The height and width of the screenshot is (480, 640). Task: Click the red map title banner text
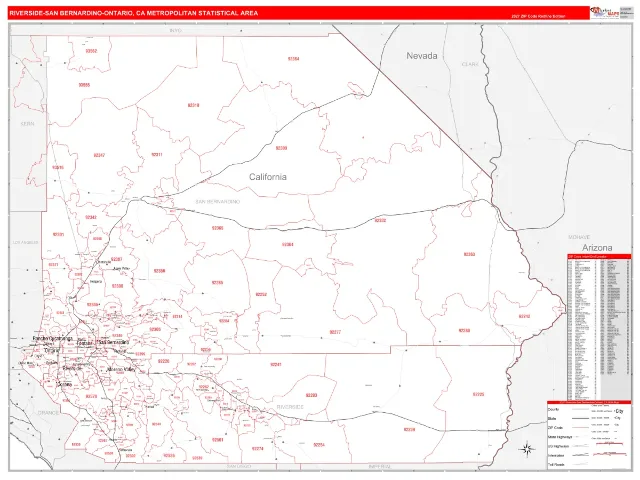tap(133, 13)
